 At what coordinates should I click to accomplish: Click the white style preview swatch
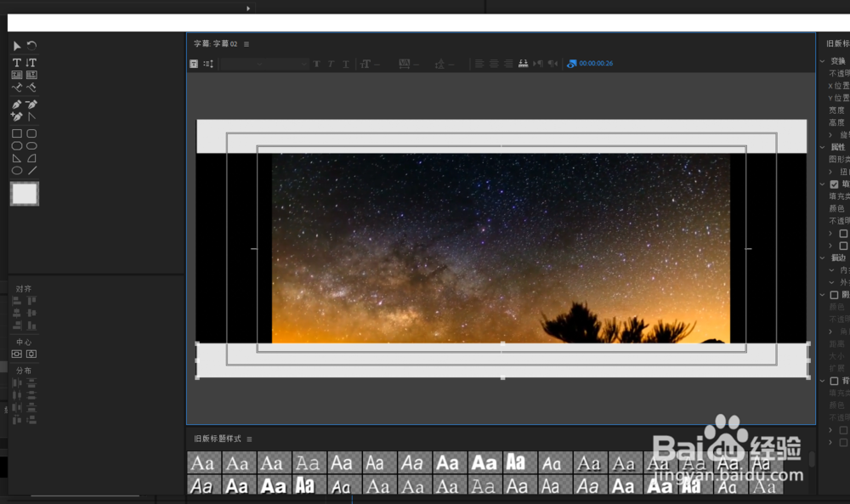click(x=25, y=194)
